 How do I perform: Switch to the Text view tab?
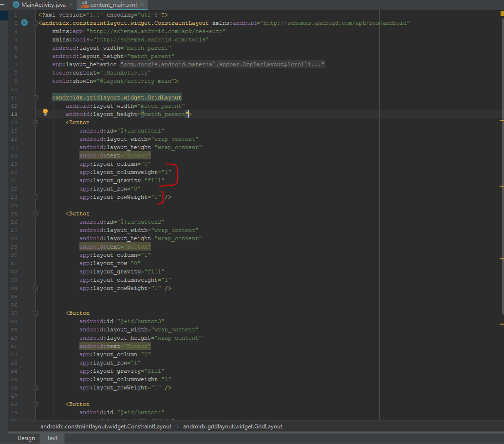52,438
